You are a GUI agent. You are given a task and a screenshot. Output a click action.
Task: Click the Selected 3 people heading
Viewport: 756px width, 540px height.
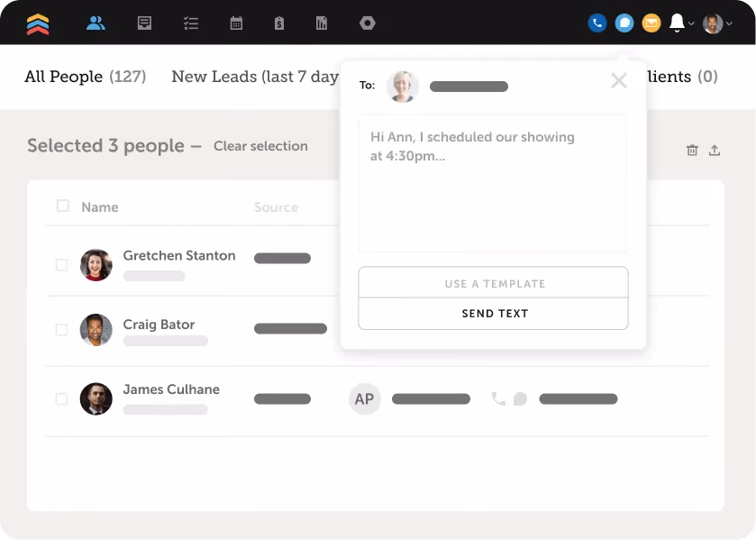[x=105, y=146]
